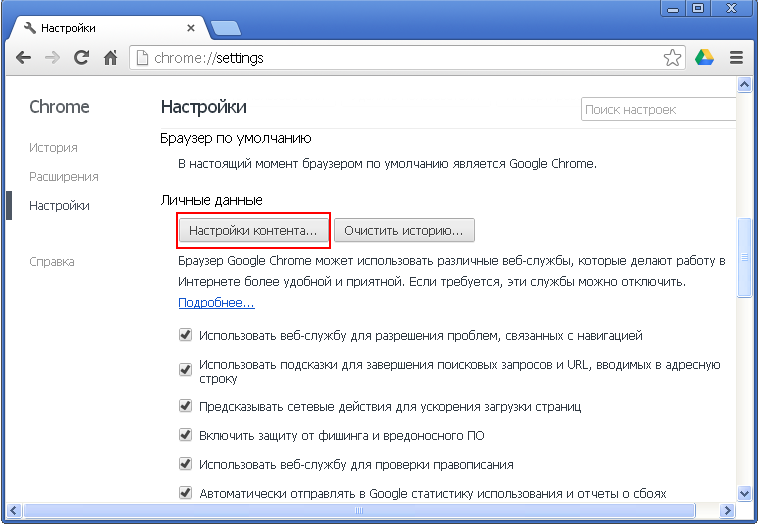Image resolution: width=759 pixels, height=526 pixels.
Task: Open a new tab
Action: tap(226, 29)
